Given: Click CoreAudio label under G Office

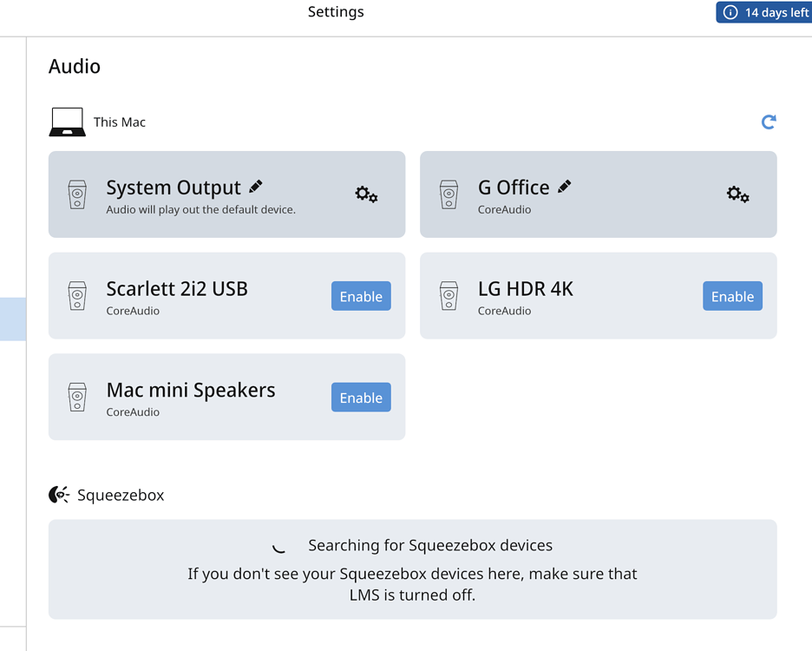Looking at the screenshot, I should click(x=504, y=209).
